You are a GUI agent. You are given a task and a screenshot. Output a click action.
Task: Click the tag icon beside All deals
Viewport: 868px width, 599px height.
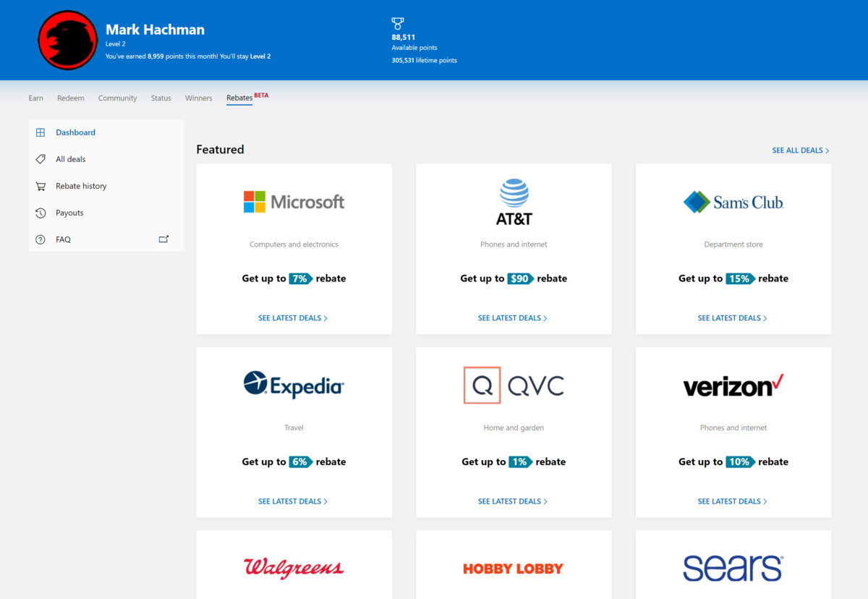point(41,159)
